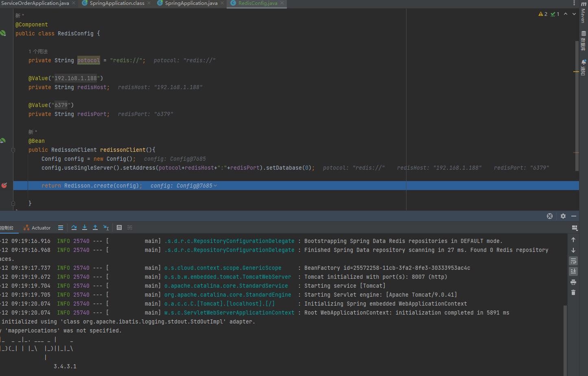Click the Step Out debugger button

click(x=95, y=228)
